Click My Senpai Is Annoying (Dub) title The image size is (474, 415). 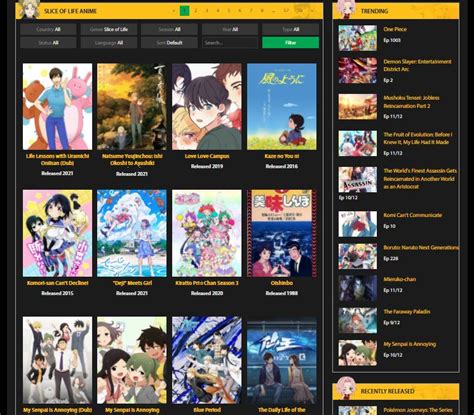[58, 410]
